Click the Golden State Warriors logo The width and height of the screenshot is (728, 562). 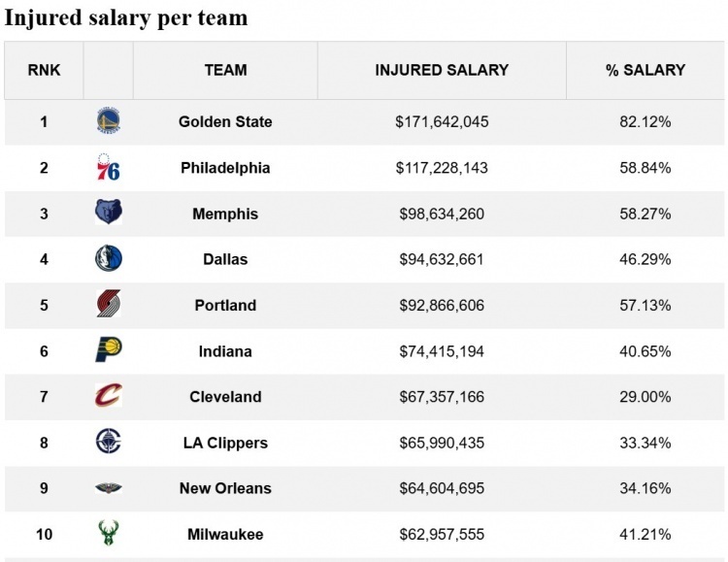[109, 121]
